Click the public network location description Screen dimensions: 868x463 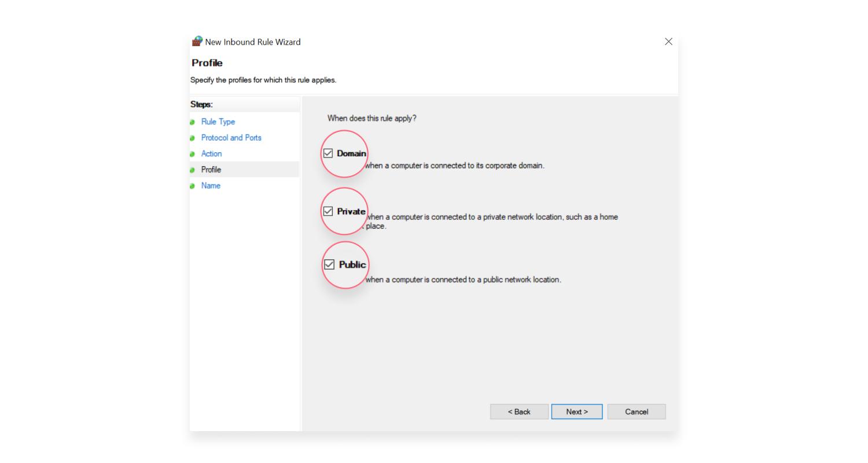click(x=463, y=280)
